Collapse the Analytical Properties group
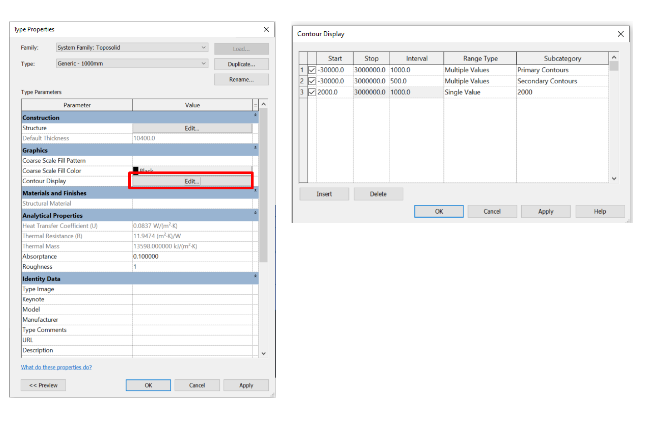 [255, 213]
